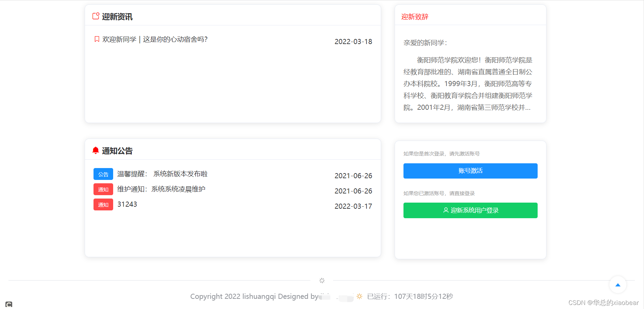Click the welcome speech paragraph about 衡阳师范学院
The image size is (644, 309).
[468, 84]
